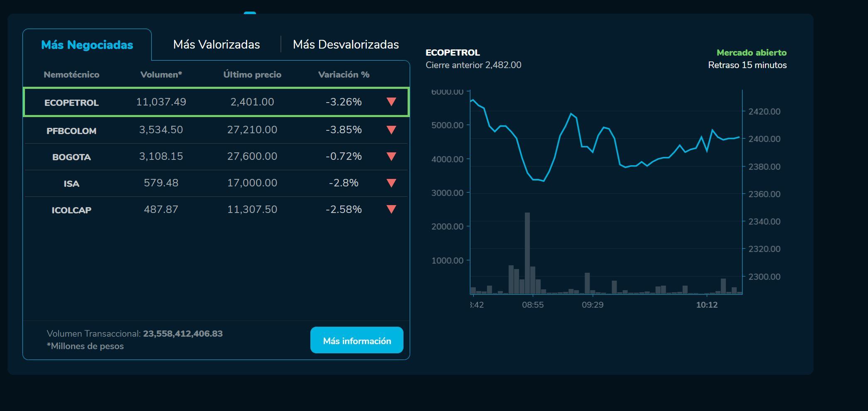The width and height of the screenshot is (868, 411).
Task: Select the ISA ticker name
Action: (x=71, y=183)
